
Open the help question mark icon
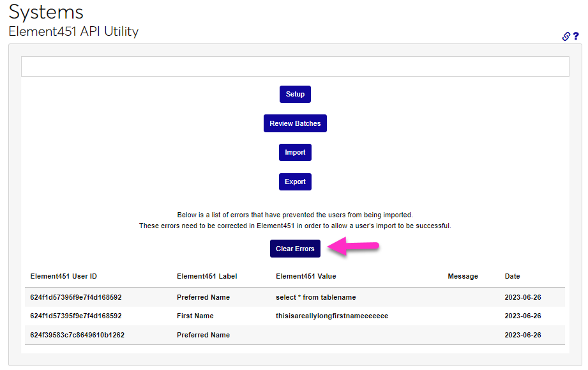(x=576, y=36)
